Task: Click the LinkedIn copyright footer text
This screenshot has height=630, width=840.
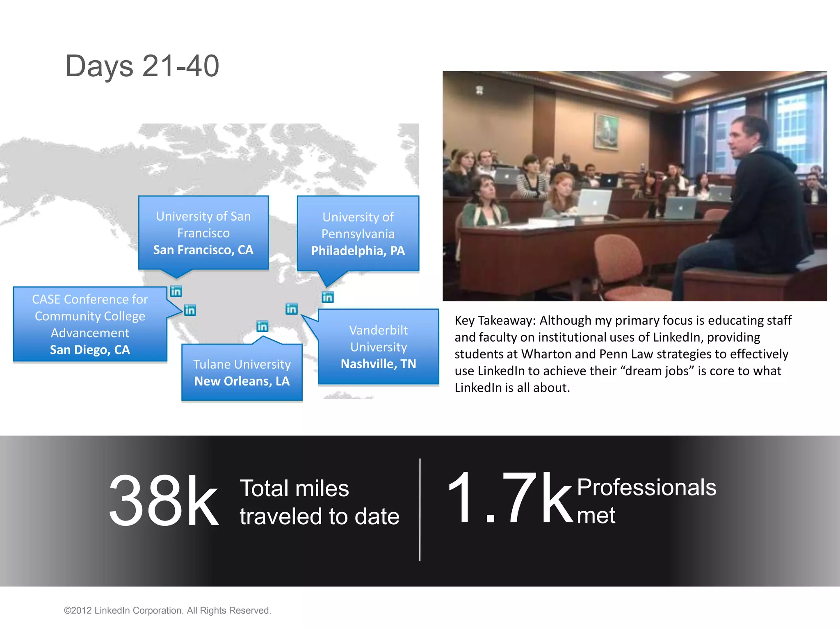Action: click(x=167, y=610)
